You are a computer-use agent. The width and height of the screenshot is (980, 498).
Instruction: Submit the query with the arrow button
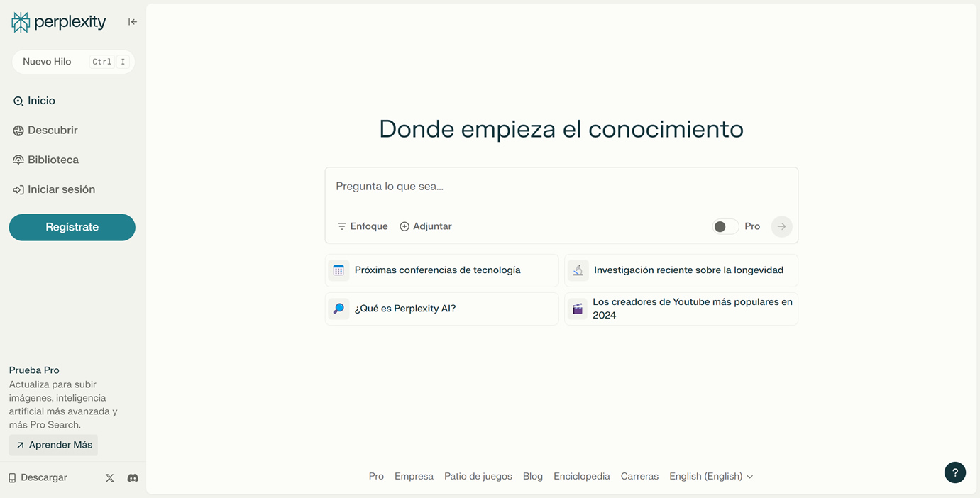click(781, 226)
